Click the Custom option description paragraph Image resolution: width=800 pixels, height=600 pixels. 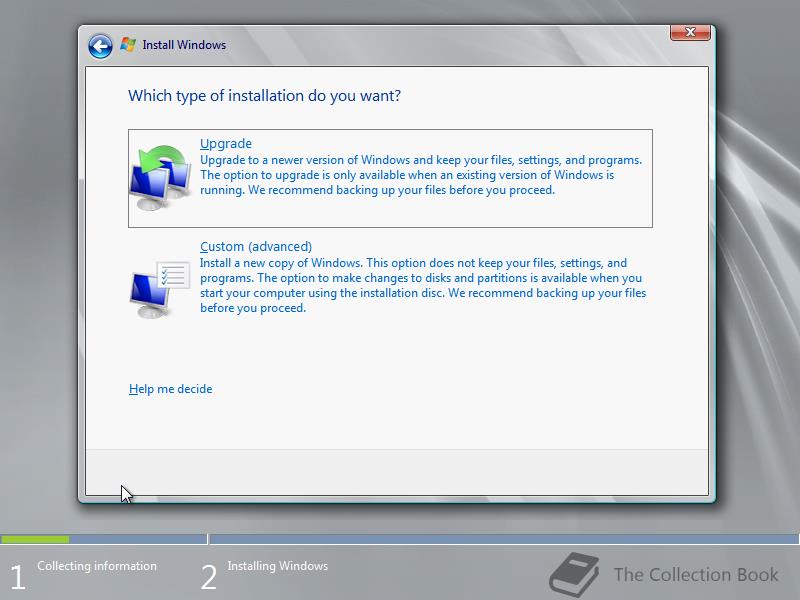[x=423, y=285]
